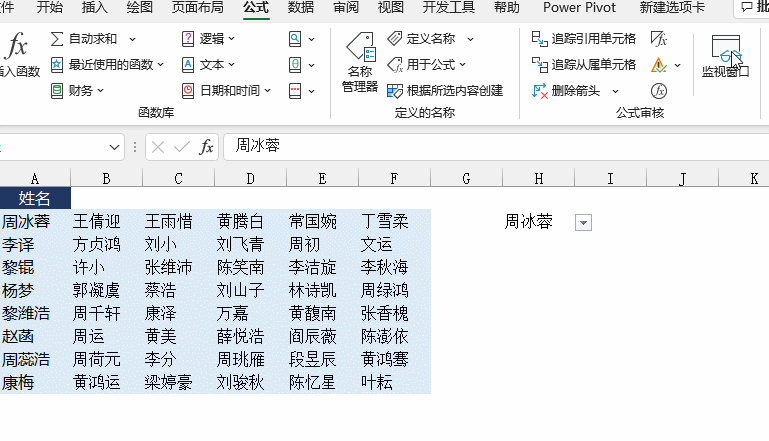Screen dimensions: 769x441
Task: Open the 开发工具 tab
Action: 449,7
